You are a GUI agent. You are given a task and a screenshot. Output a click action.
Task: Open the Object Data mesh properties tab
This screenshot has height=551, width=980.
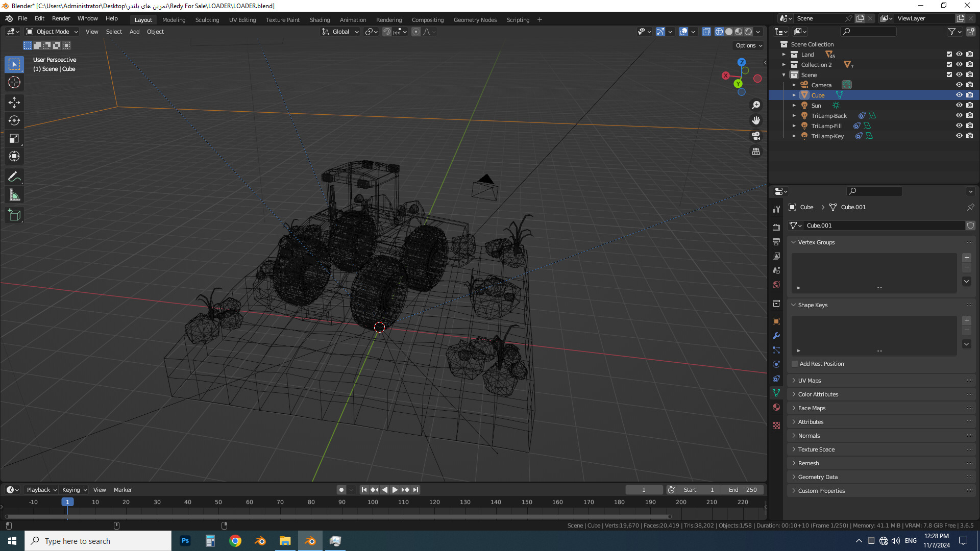click(776, 393)
